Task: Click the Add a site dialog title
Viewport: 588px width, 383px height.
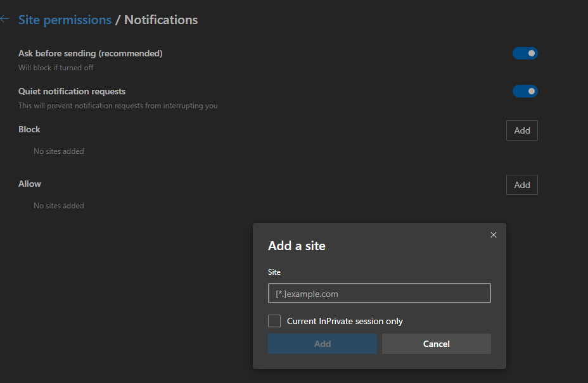Action: pyautogui.click(x=297, y=246)
